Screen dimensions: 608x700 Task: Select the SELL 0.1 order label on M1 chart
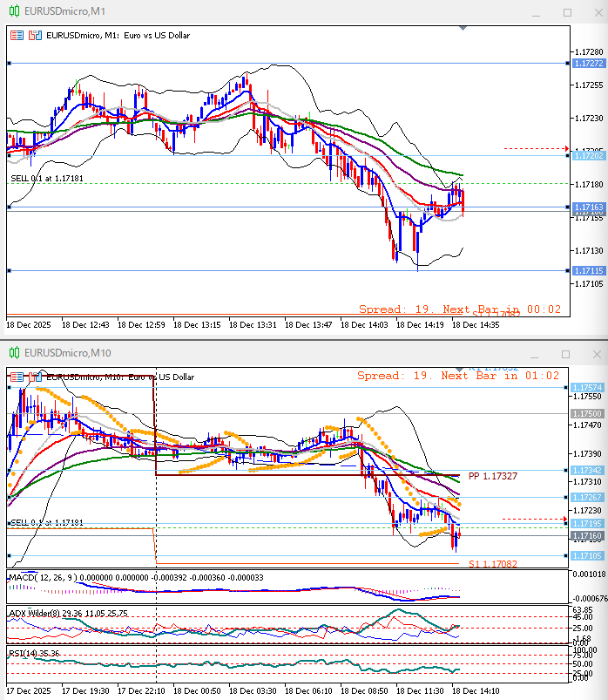(47, 178)
